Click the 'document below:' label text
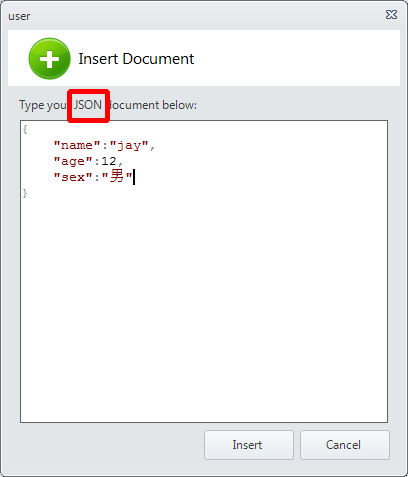408x477 pixels. coord(153,105)
